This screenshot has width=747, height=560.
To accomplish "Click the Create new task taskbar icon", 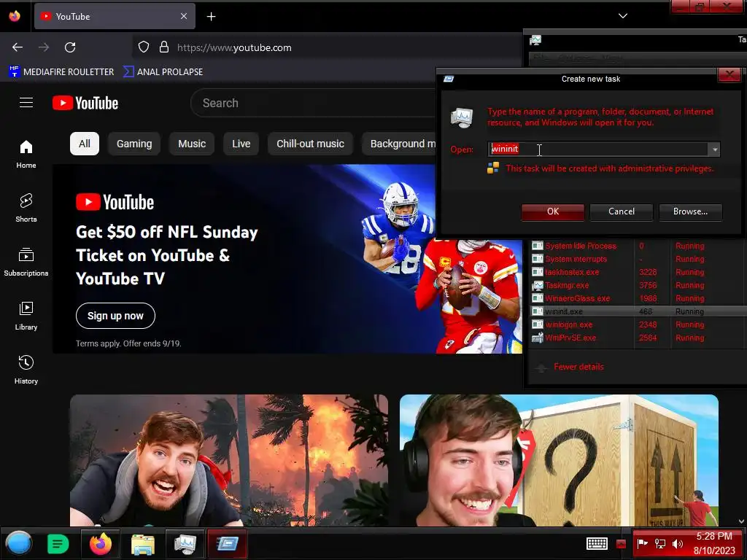I will click(x=228, y=543).
